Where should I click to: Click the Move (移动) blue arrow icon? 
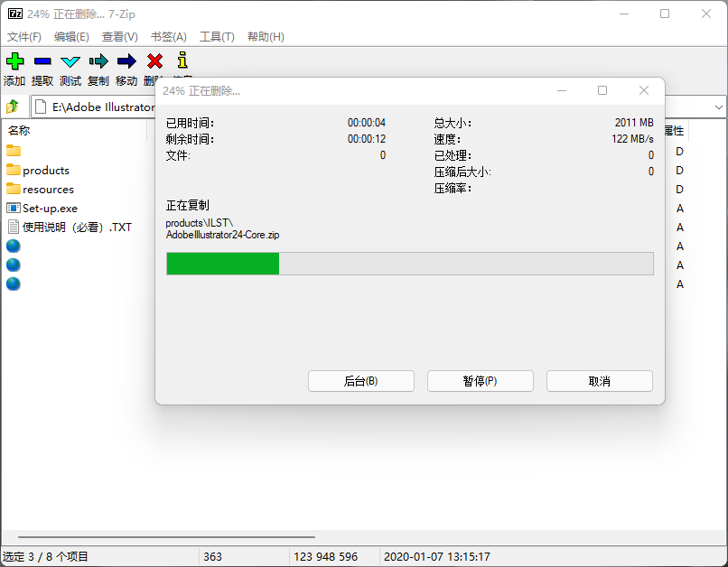[x=126, y=61]
